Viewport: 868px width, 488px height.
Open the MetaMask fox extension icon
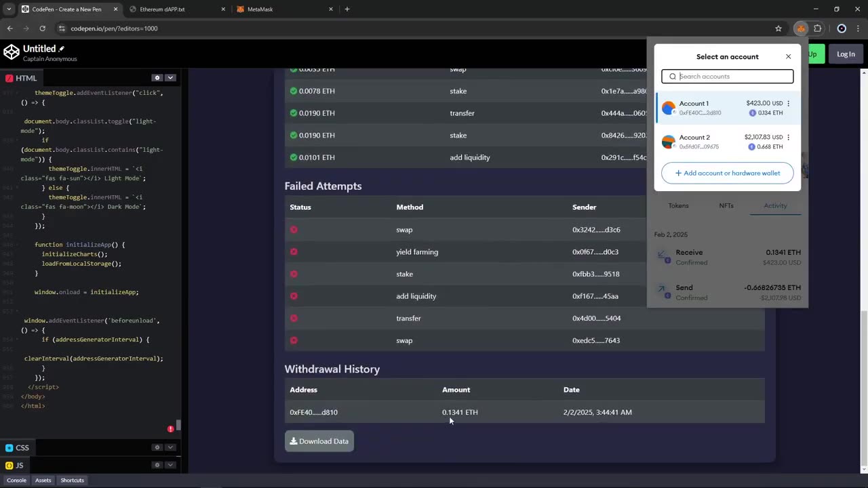801,28
